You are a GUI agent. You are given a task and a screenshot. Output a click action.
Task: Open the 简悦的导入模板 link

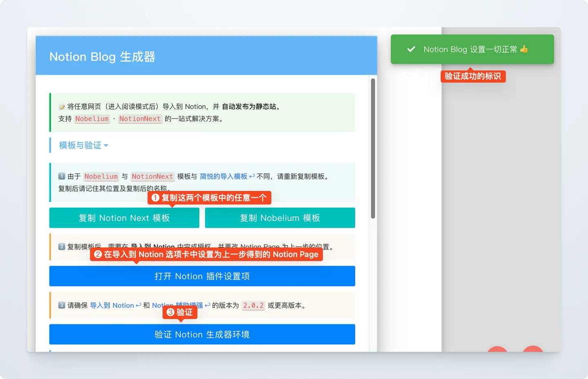(227, 176)
